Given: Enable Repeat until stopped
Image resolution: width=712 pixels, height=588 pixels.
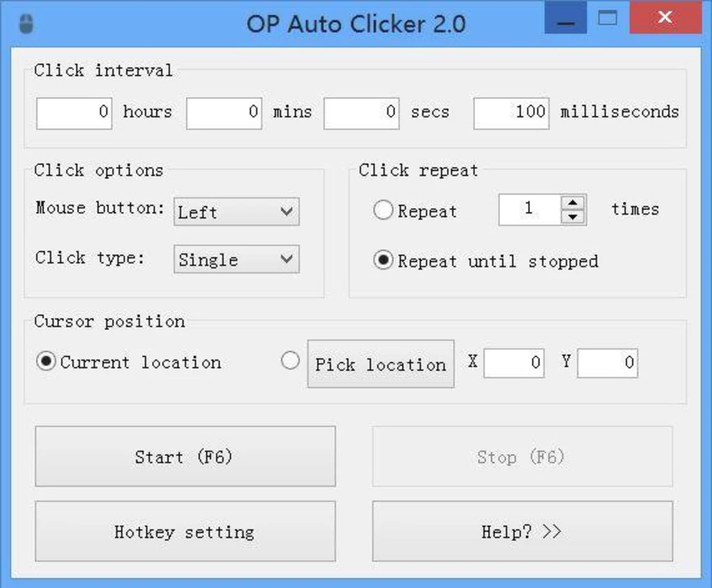Looking at the screenshot, I should (x=383, y=261).
